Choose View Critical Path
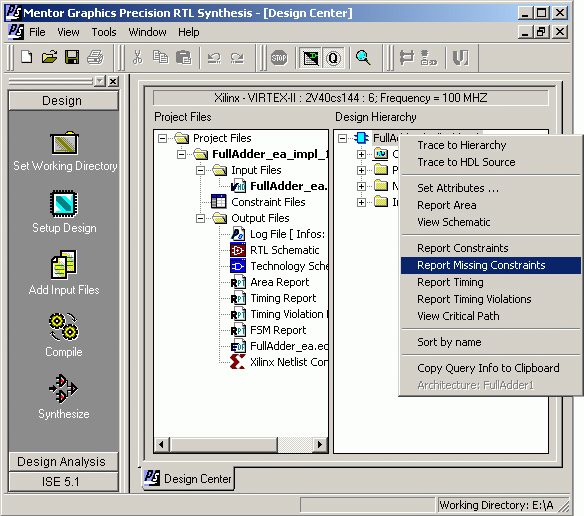Viewport: 584px width, 516px height. pyautogui.click(x=491, y=316)
